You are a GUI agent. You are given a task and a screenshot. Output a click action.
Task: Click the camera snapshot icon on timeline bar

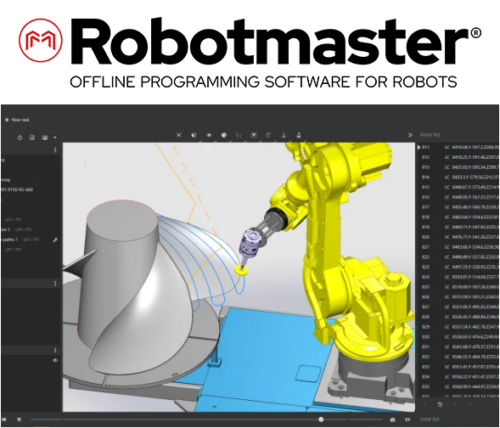point(393,419)
